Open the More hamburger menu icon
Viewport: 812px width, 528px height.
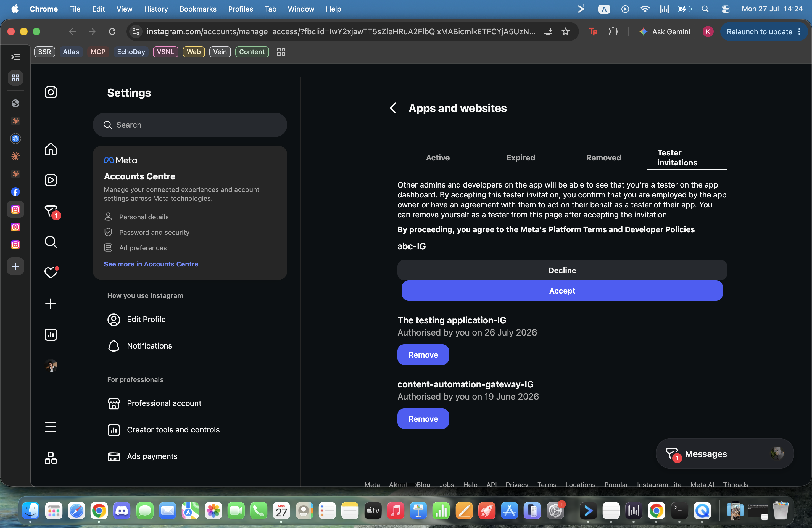[51, 427]
